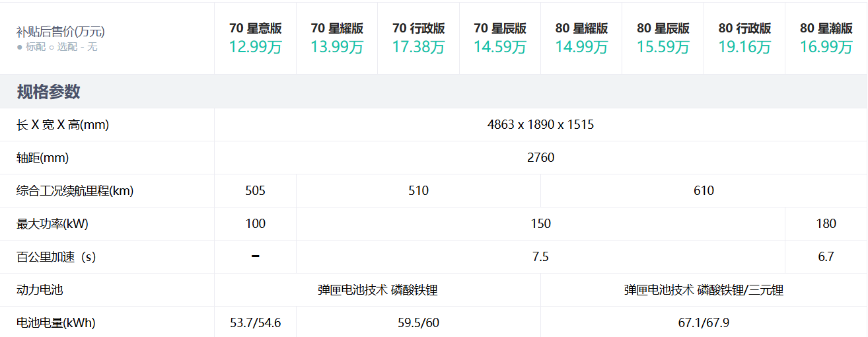The height and width of the screenshot is (337, 868).
Task: Click the acceleration value 6.7
Action: tap(826, 256)
